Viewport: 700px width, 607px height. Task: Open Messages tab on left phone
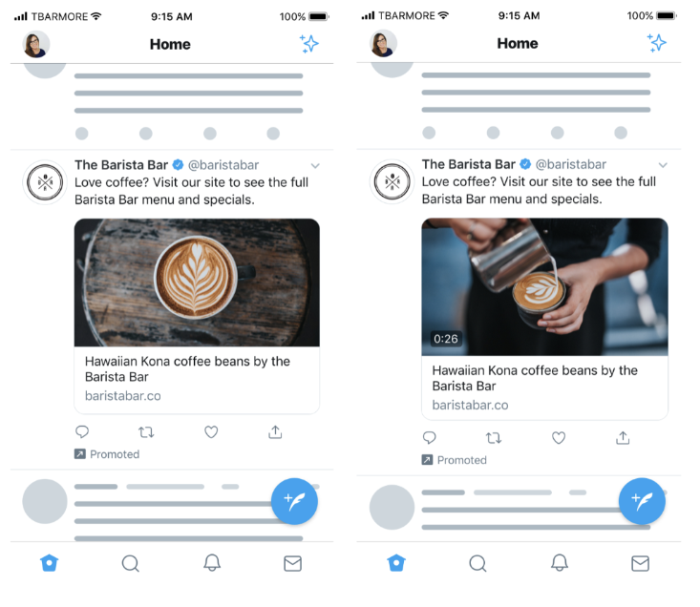click(293, 564)
